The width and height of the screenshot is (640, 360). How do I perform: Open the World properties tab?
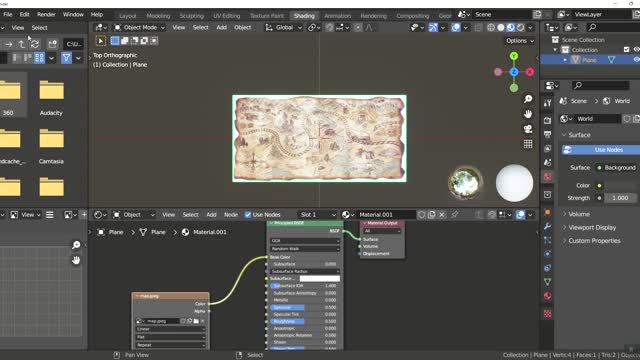pyautogui.click(x=548, y=176)
